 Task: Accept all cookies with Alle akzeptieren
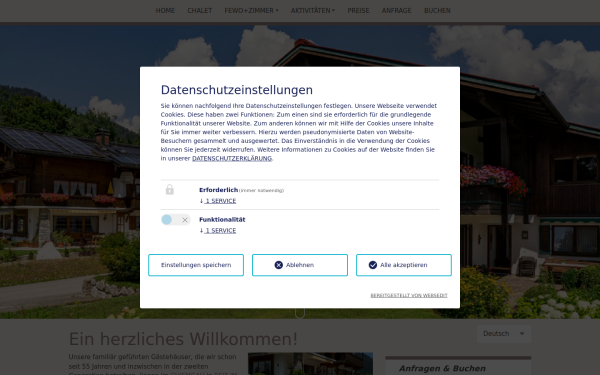tap(404, 265)
